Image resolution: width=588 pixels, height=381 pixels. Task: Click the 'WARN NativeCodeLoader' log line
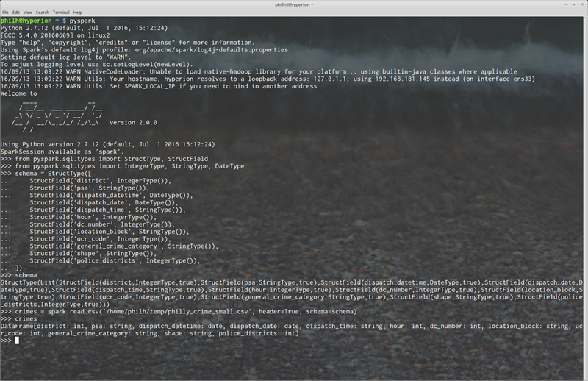click(x=259, y=71)
